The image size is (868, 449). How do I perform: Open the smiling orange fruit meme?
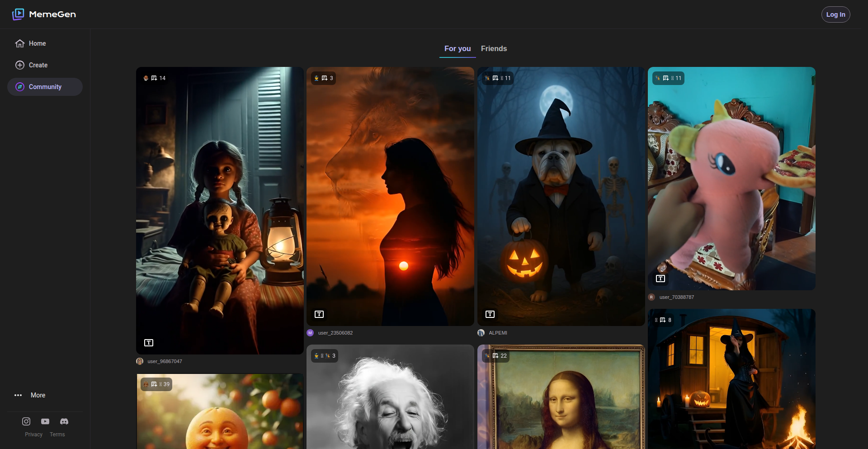220,411
